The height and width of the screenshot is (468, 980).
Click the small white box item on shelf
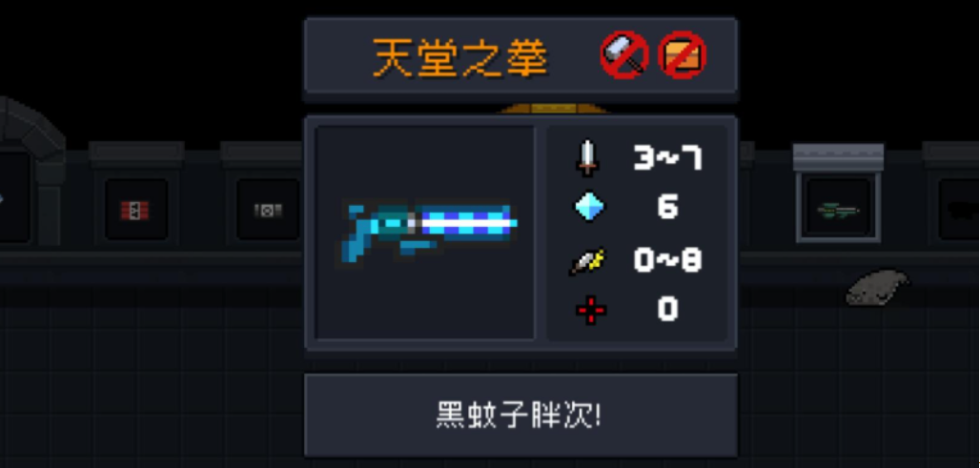(x=268, y=211)
